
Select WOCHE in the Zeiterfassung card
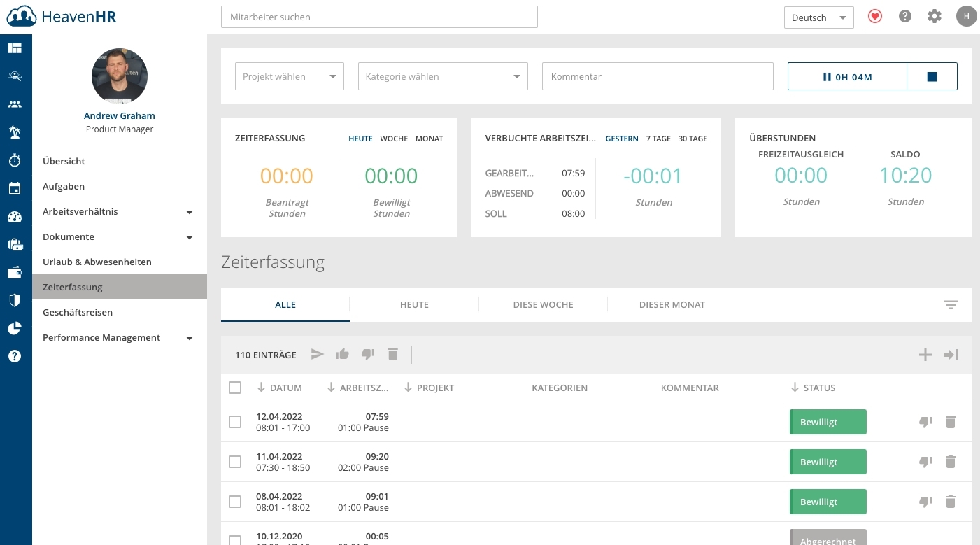pos(394,139)
